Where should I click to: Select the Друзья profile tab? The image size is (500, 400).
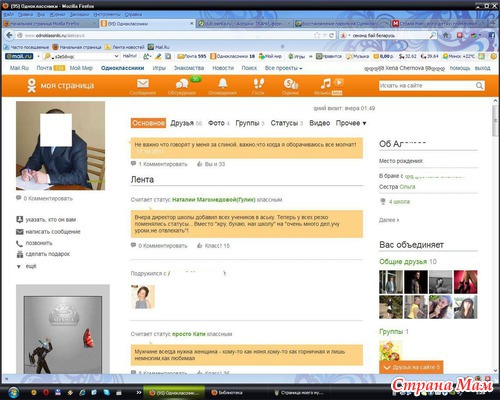point(186,123)
